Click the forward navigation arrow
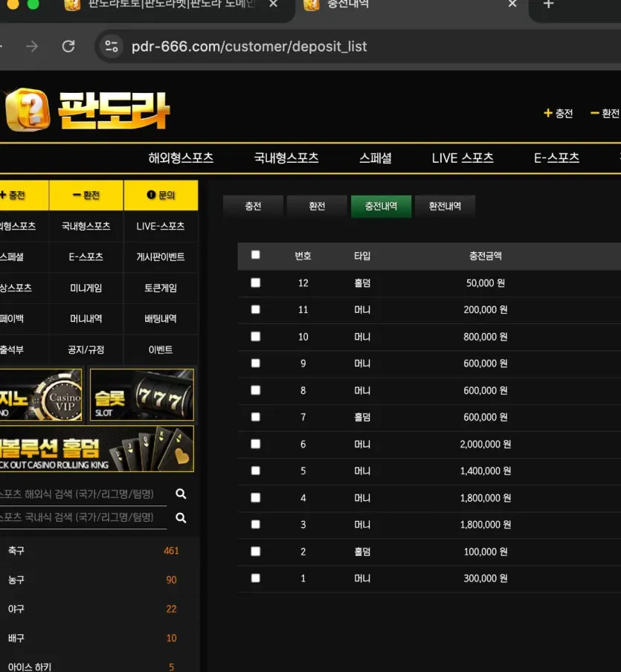The image size is (621, 672). tap(32, 46)
